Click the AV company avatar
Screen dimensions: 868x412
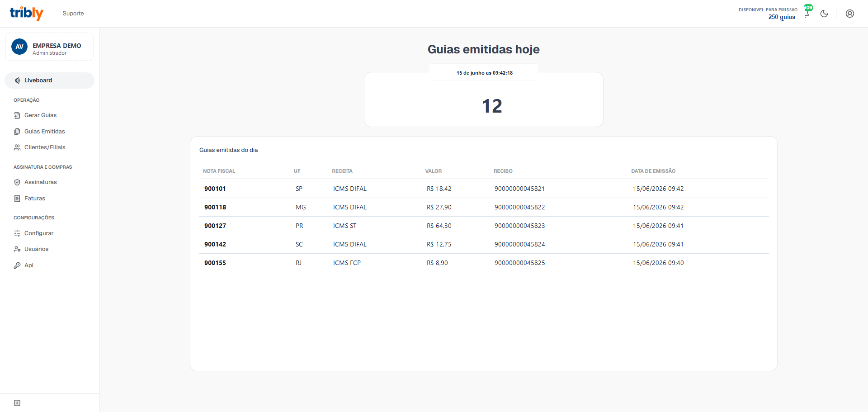19,47
